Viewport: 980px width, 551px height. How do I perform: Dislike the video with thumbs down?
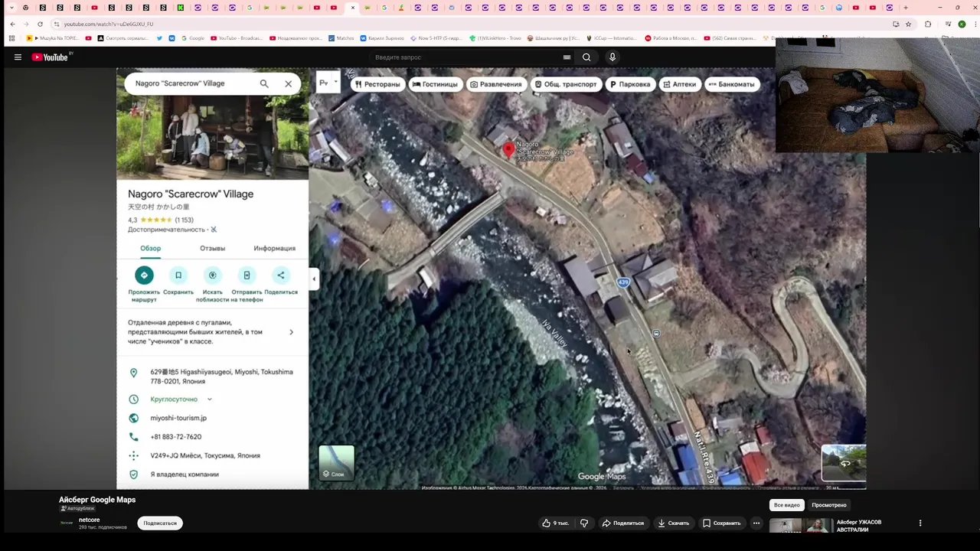pyautogui.click(x=584, y=523)
